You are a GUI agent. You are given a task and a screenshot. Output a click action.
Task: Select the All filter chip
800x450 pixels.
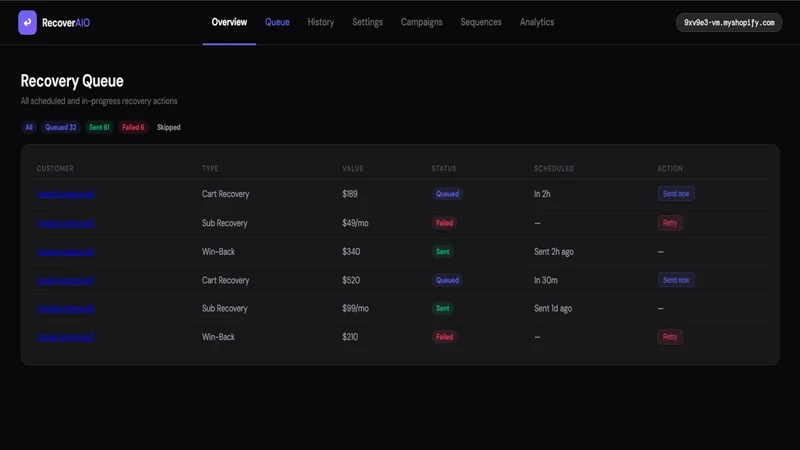point(29,127)
